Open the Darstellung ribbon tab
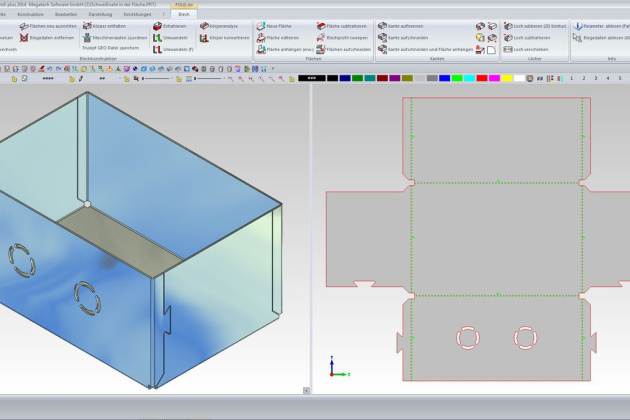This screenshot has width=630, height=420. pos(100,14)
